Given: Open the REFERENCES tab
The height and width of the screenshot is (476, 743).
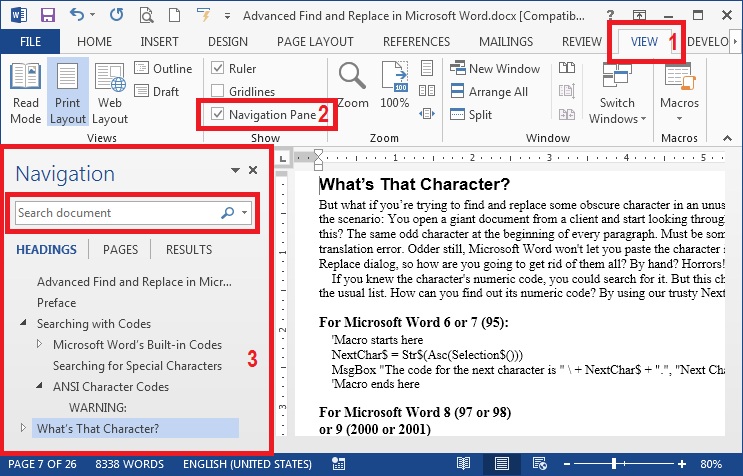Looking at the screenshot, I should pyautogui.click(x=417, y=42).
